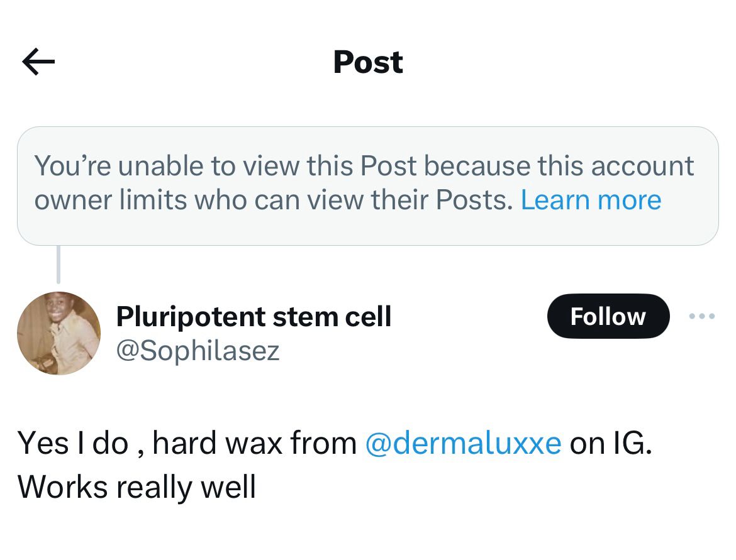
Task: Open the three-dot more options menu
Action: (702, 316)
